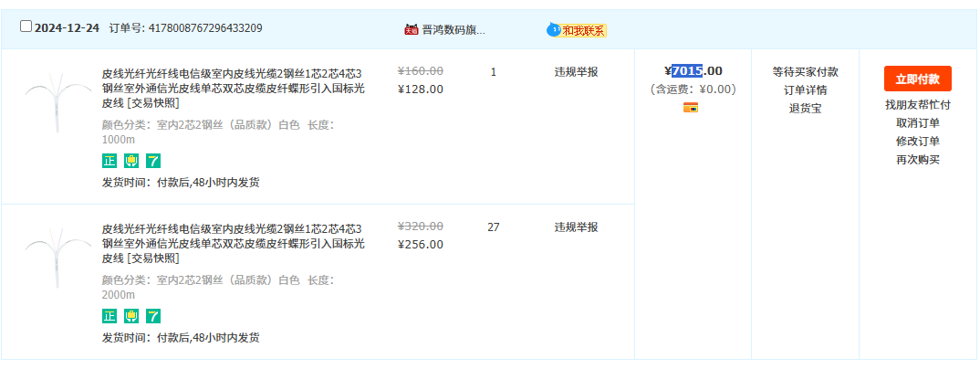Click the orange card icon under the shipping fee
Viewport: 980px width, 369px height.
pyautogui.click(x=691, y=108)
